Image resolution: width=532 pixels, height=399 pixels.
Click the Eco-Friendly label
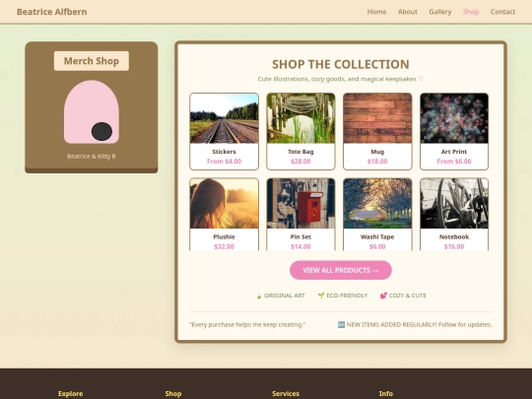tap(347, 296)
